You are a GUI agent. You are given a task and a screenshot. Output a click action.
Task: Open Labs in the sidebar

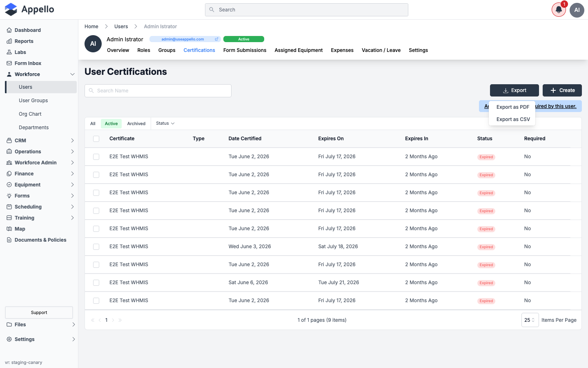[20, 52]
